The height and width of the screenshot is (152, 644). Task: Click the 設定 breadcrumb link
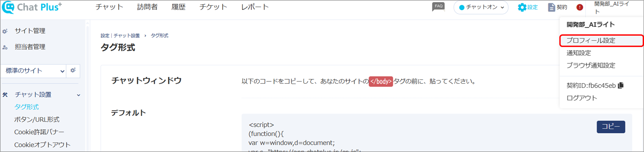click(x=105, y=36)
